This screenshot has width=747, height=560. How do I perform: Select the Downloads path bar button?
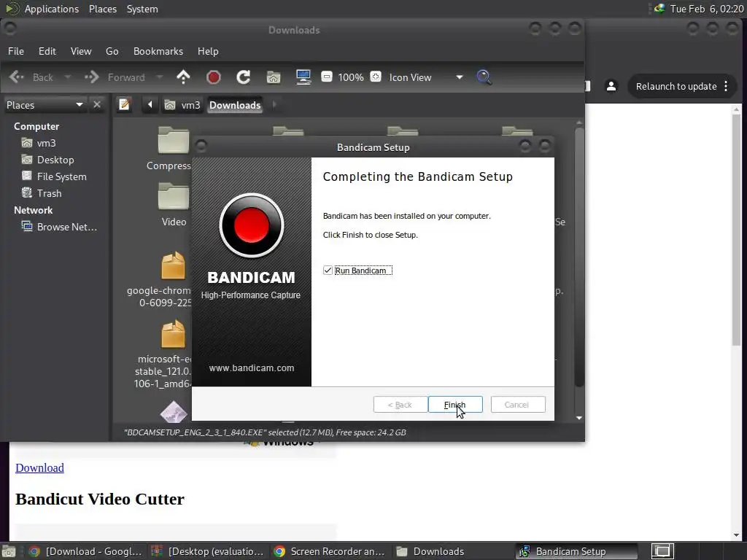(x=235, y=105)
